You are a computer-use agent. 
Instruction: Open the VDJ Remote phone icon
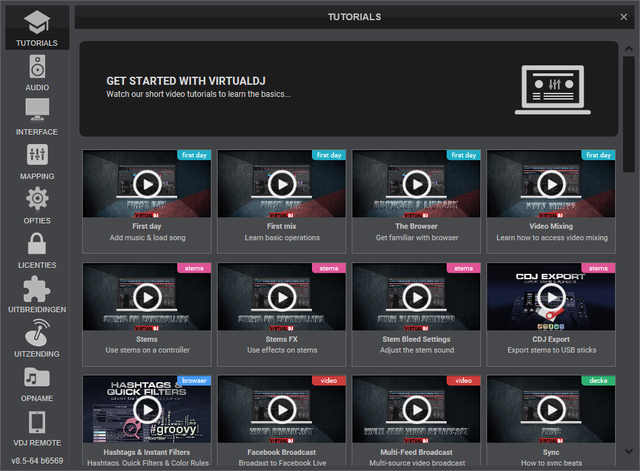point(37,422)
